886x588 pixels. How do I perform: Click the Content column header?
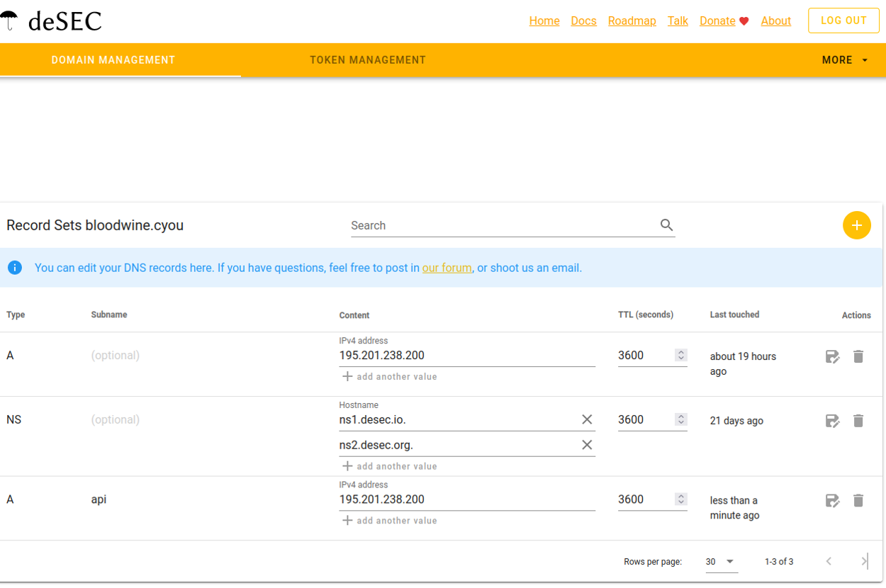pos(354,315)
